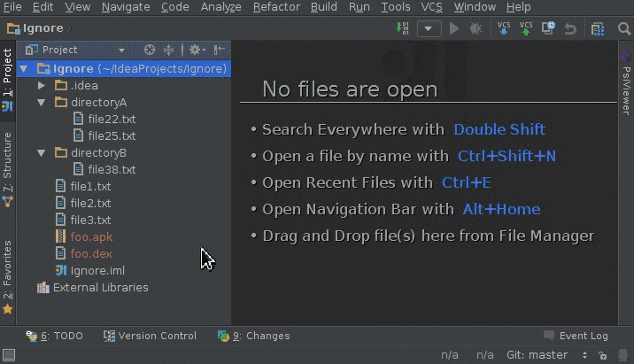Toggle tool window buttons in status bar corner
The image size is (634, 364).
pyautogui.click(x=9, y=355)
